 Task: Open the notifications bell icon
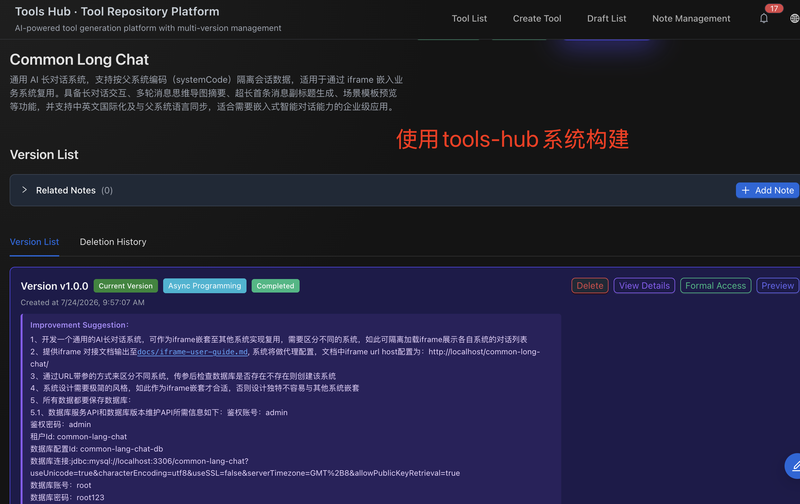tap(763, 18)
